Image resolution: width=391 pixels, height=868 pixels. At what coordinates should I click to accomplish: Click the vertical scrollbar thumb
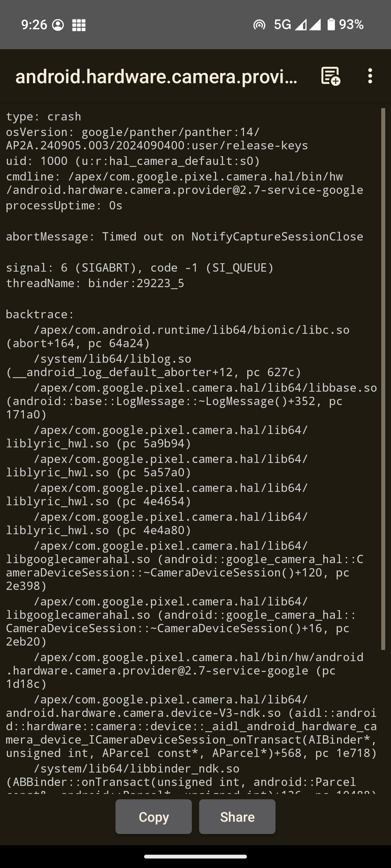tap(383, 379)
